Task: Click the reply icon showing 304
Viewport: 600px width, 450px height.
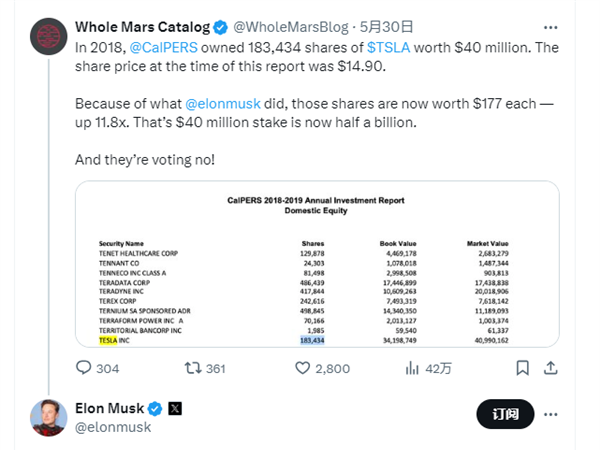Action: [x=84, y=368]
